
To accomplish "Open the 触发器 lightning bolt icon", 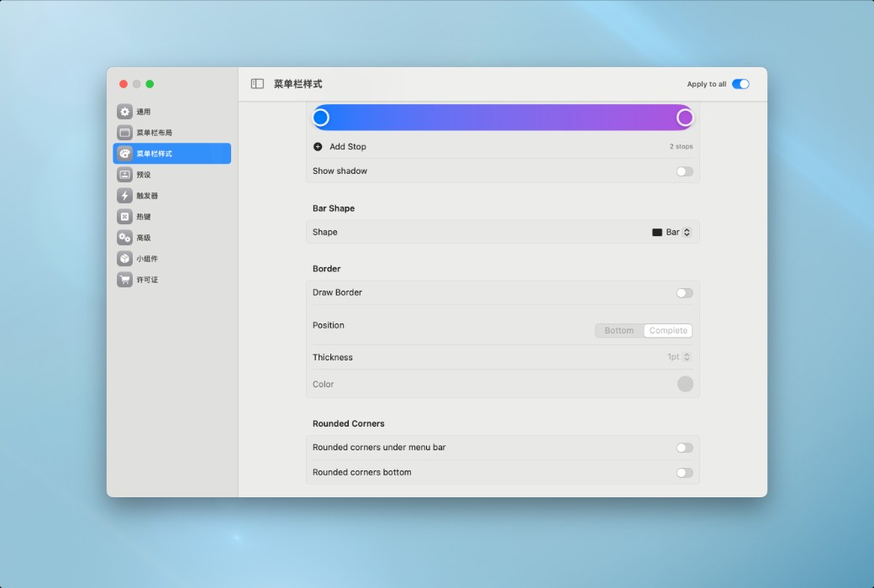I will tap(125, 196).
